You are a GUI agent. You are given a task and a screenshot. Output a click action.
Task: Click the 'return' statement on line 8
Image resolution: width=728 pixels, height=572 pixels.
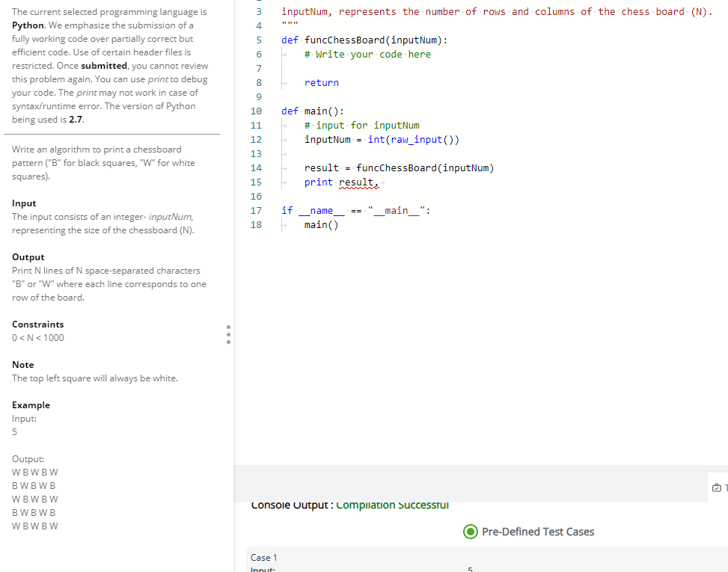click(321, 83)
